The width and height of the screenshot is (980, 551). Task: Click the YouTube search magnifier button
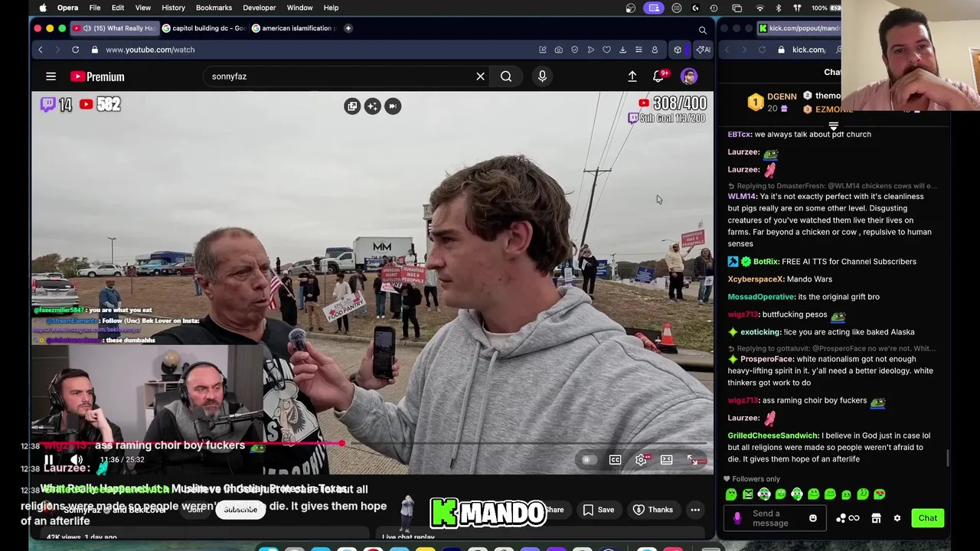click(x=506, y=77)
